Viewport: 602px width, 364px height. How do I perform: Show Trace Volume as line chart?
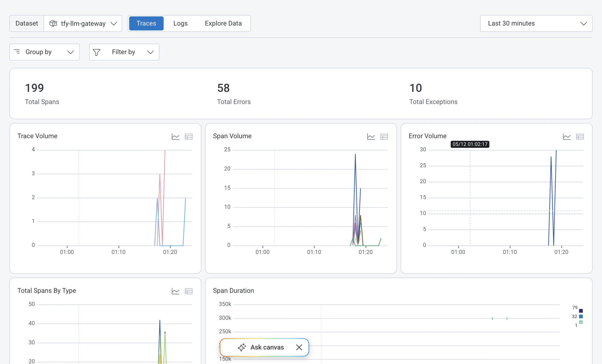click(175, 137)
